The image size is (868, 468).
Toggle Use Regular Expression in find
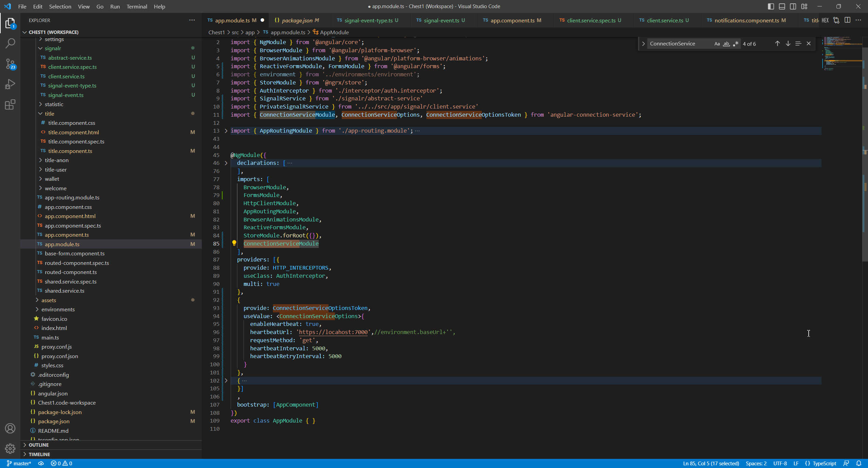(735, 44)
